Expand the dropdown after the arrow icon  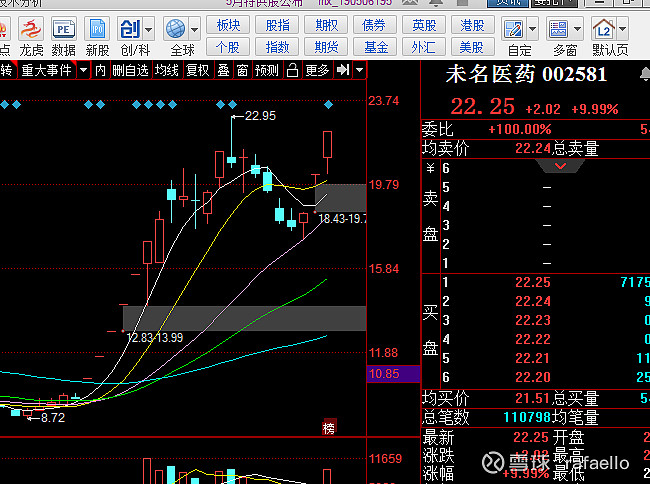[x=360, y=70]
